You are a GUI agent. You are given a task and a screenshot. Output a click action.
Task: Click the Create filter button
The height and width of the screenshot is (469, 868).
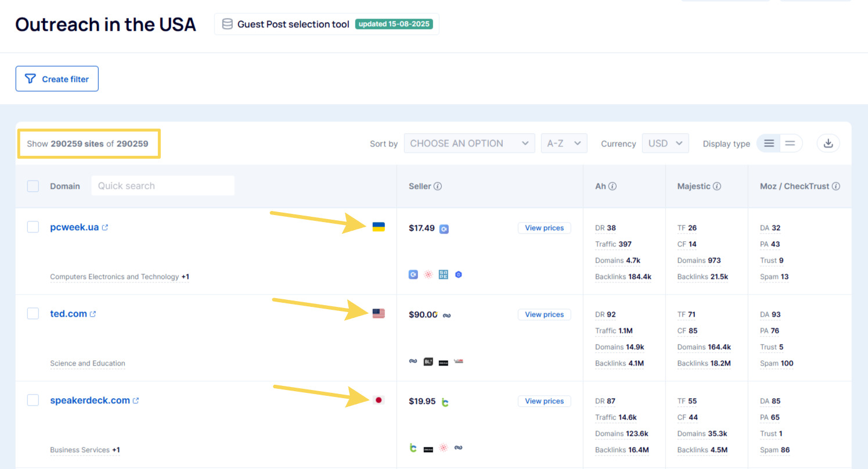[57, 79]
